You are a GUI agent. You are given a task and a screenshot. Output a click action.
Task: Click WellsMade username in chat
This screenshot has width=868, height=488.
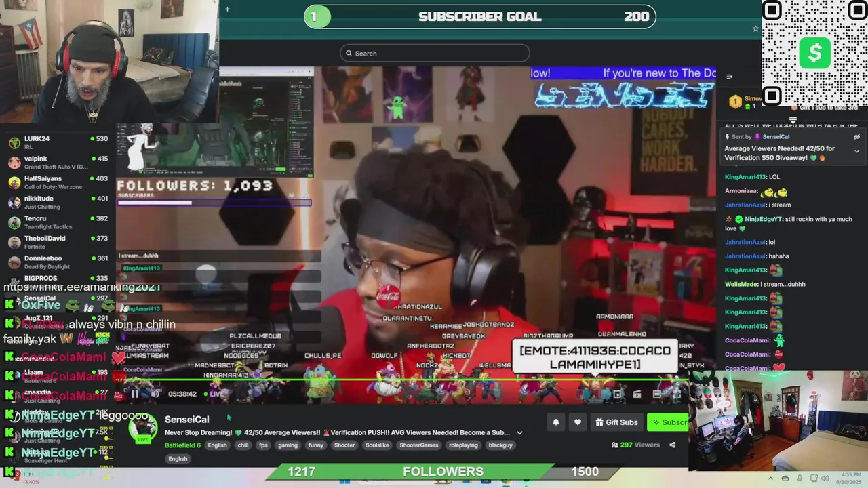click(x=741, y=284)
